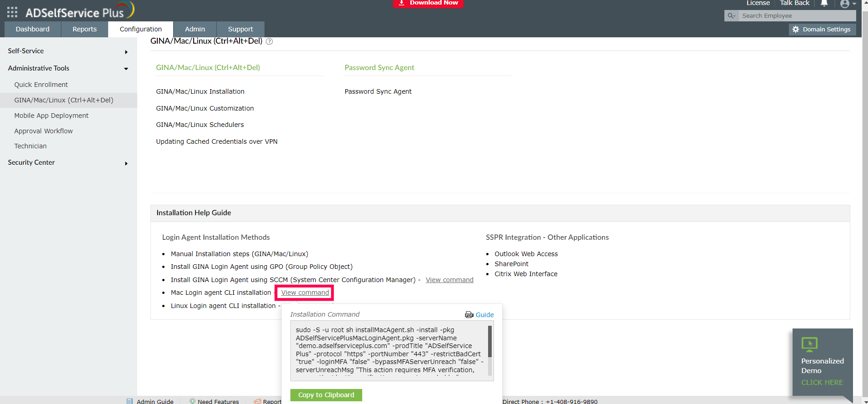This screenshot has height=404, width=868.
Task: Click Copy to Clipboard button
Action: click(326, 395)
